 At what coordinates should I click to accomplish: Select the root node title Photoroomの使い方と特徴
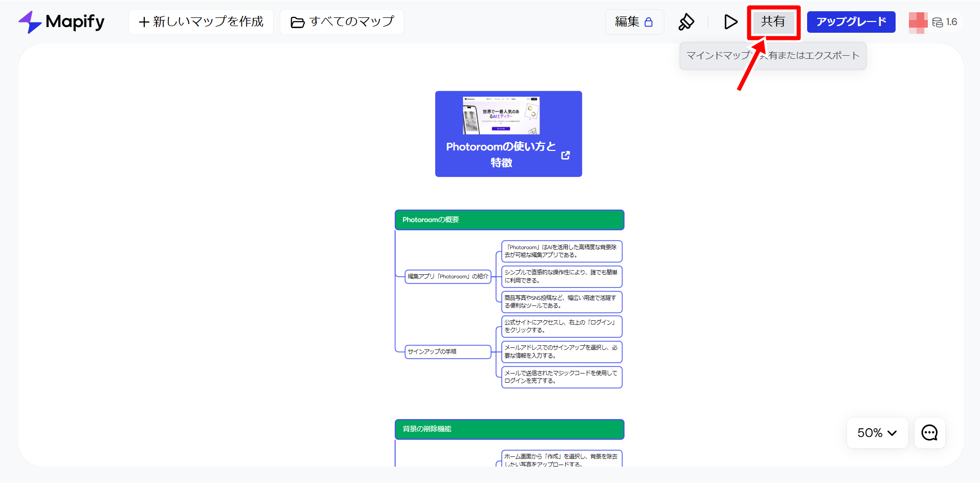(501, 155)
